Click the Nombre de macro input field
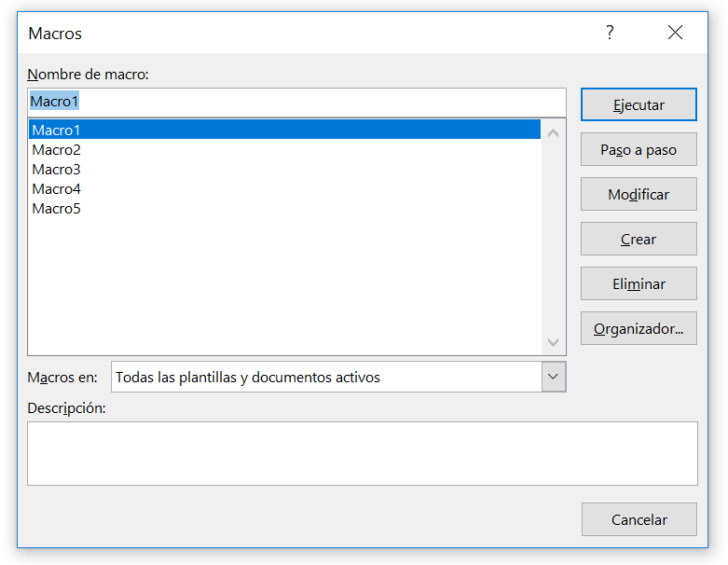Screen dimensions: 728x565 (296, 102)
